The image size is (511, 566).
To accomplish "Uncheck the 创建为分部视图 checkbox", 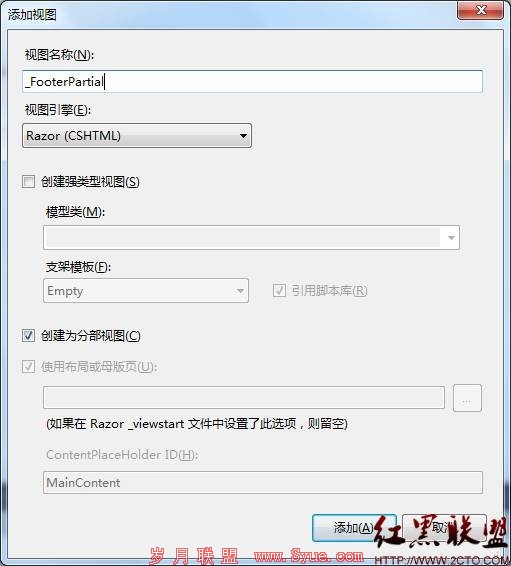I will click(29, 335).
